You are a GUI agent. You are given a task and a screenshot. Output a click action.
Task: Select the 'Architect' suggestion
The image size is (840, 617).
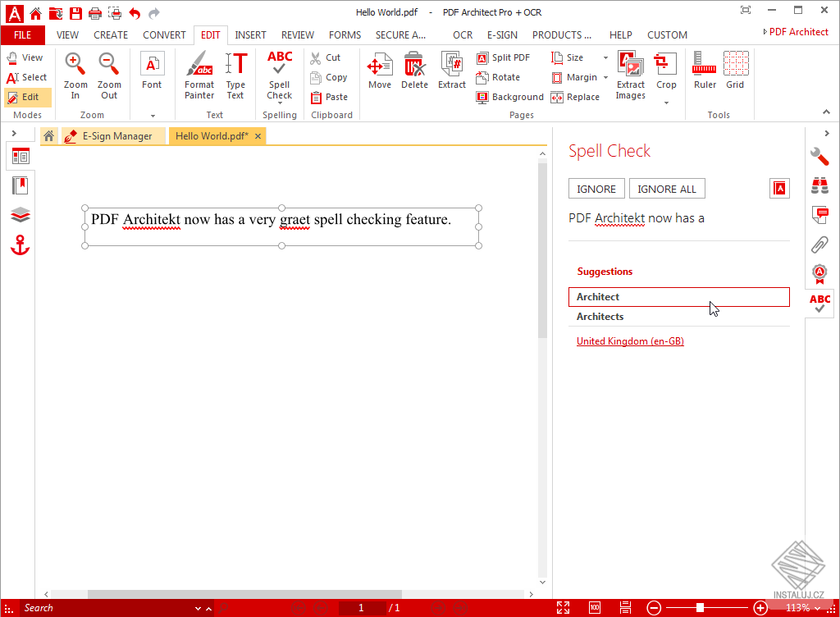tap(678, 297)
